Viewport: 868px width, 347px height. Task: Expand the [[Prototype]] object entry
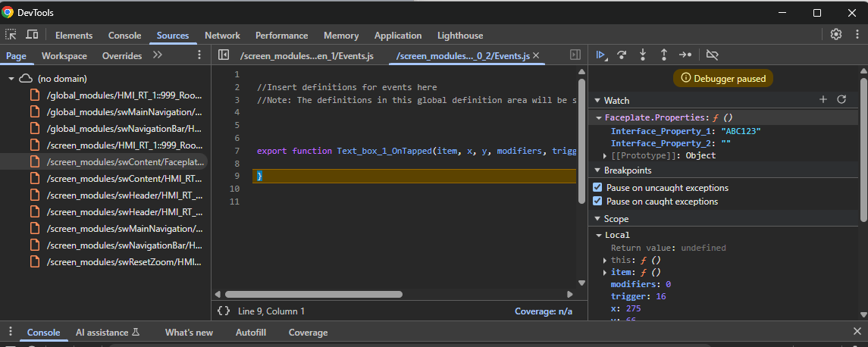(x=605, y=155)
